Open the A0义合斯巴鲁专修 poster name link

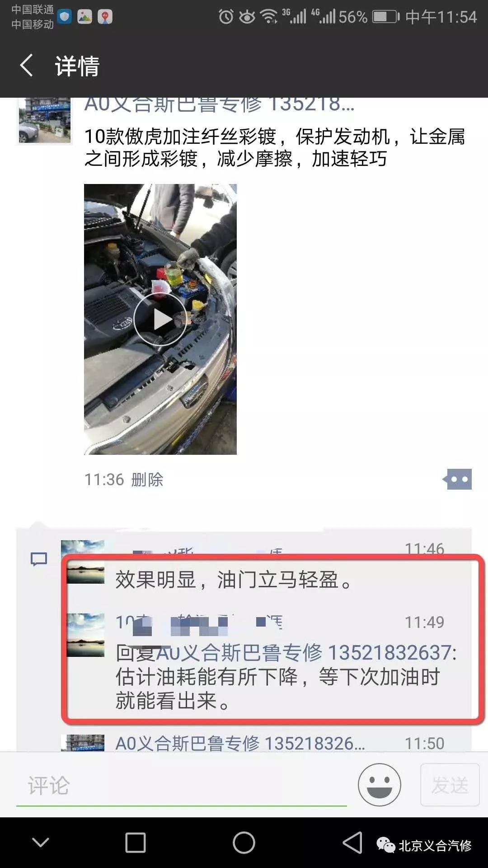(220, 104)
